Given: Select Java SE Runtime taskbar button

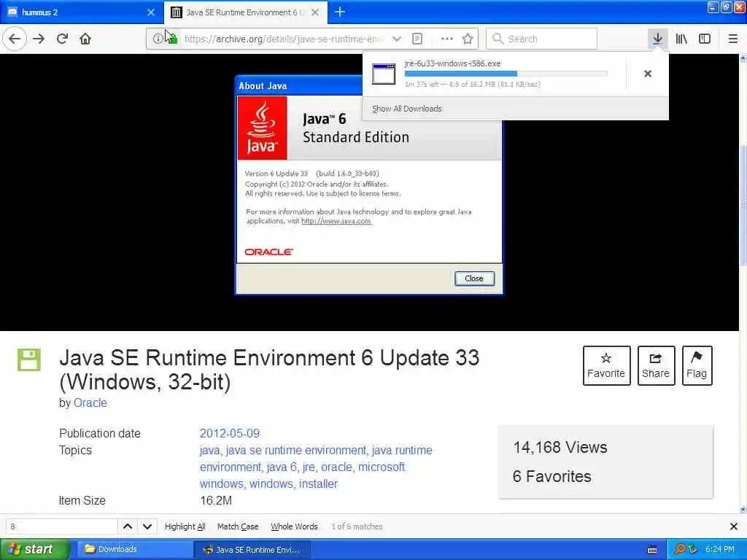Looking at the screenshot, I should coord(252,550).
